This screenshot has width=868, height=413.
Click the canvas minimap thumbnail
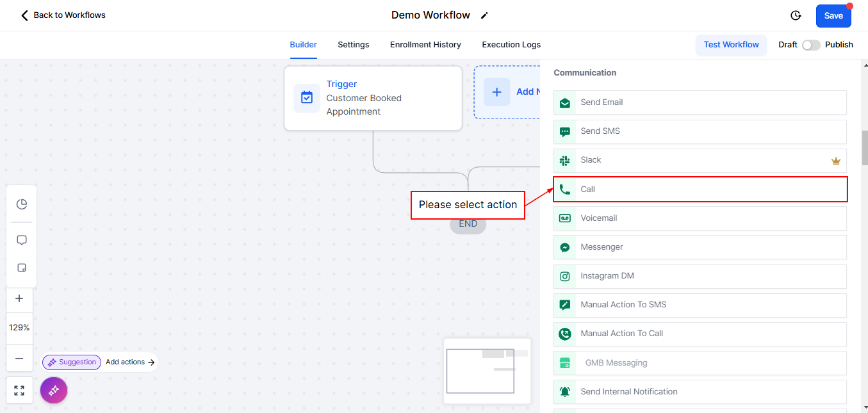coord(487,371)
